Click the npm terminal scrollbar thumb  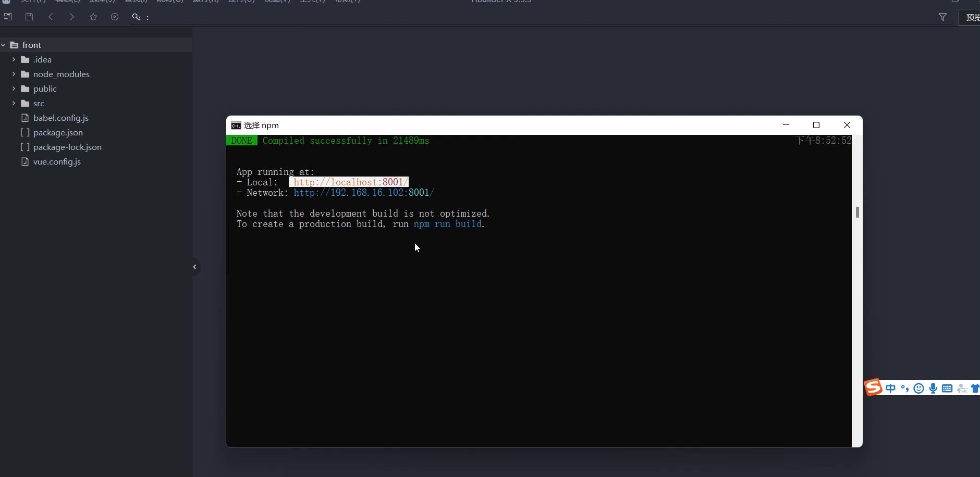coord(857,212)
